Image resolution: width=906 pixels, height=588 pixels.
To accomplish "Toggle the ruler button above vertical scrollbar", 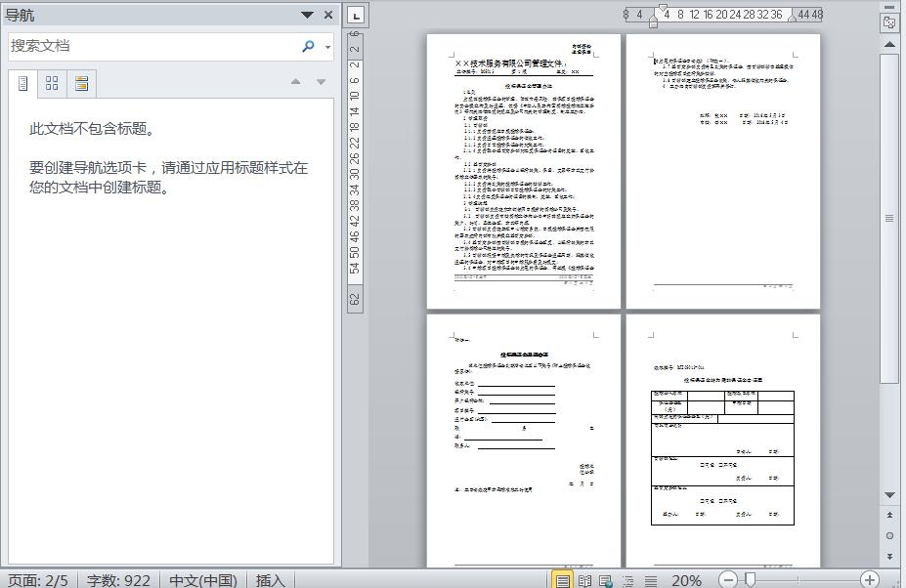I will point(889,21).
